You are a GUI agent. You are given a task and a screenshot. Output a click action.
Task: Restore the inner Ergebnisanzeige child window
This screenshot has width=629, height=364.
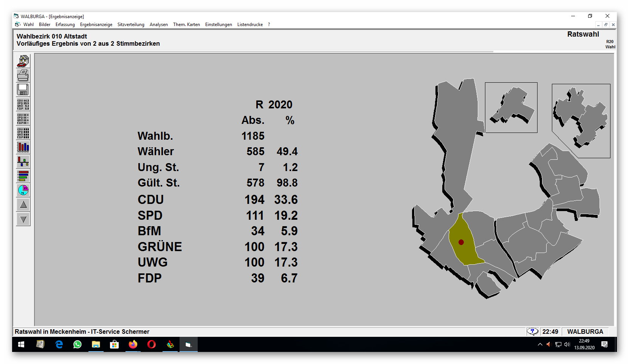[x=606, y=25]
